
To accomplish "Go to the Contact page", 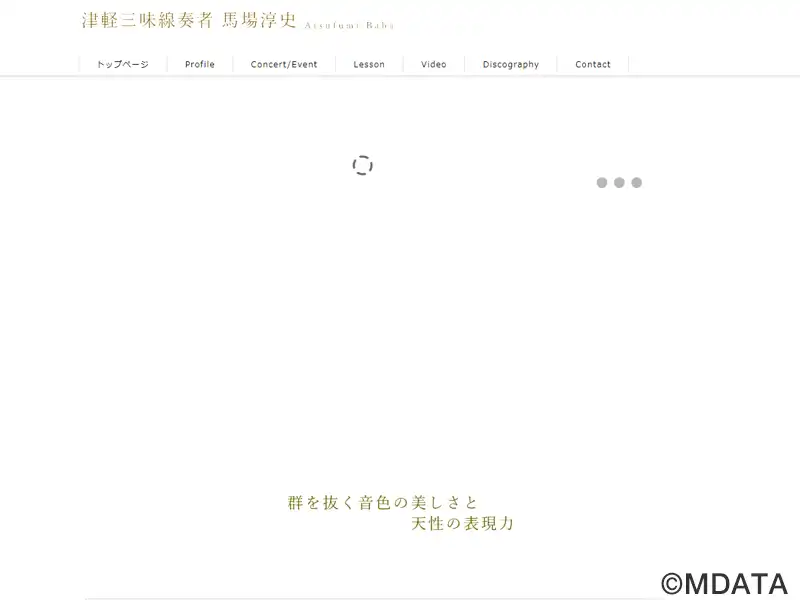I will coord(593,64).
